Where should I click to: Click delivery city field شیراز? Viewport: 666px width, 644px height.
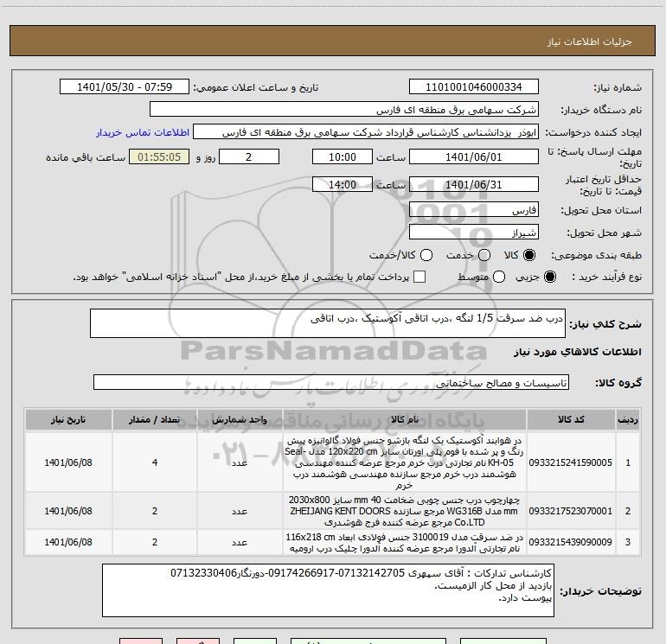(474, 233)
